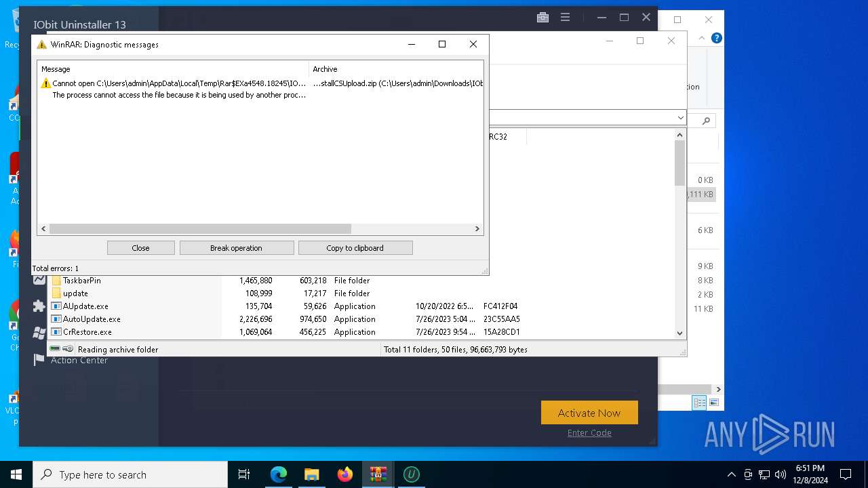Click the warning icon beside the error message
868x488 pixels.
(x=45, y=83)
